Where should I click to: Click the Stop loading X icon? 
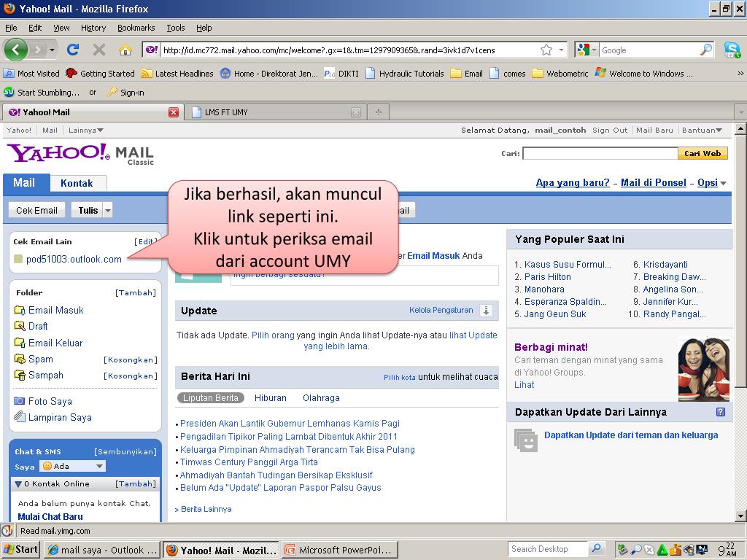pos(99,50)
